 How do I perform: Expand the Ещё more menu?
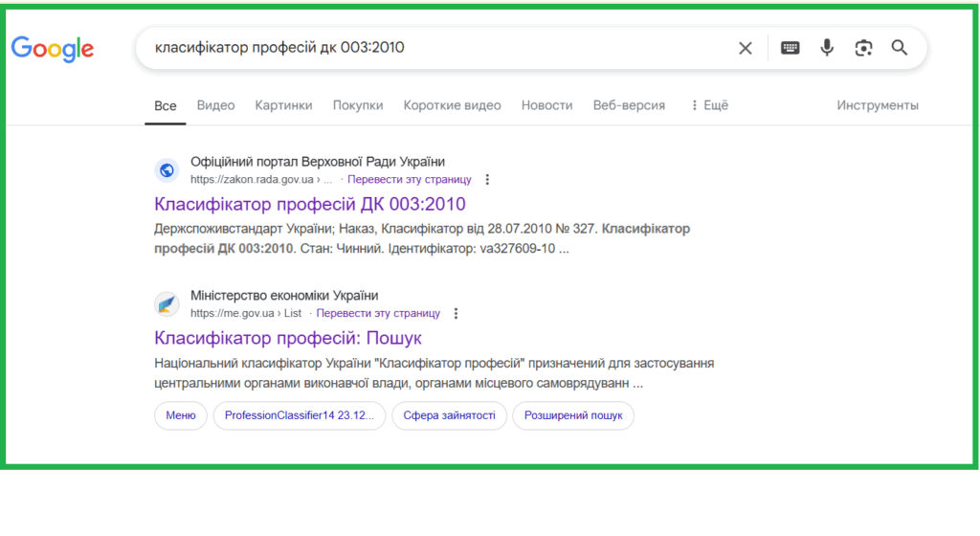[709, 105]
